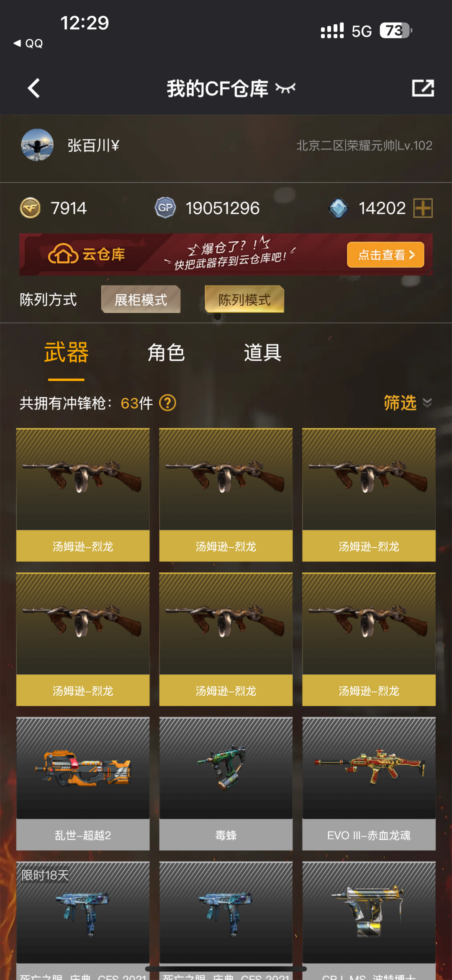
Task: Switch to the 角色 tab
Action: tap(166, 352)
